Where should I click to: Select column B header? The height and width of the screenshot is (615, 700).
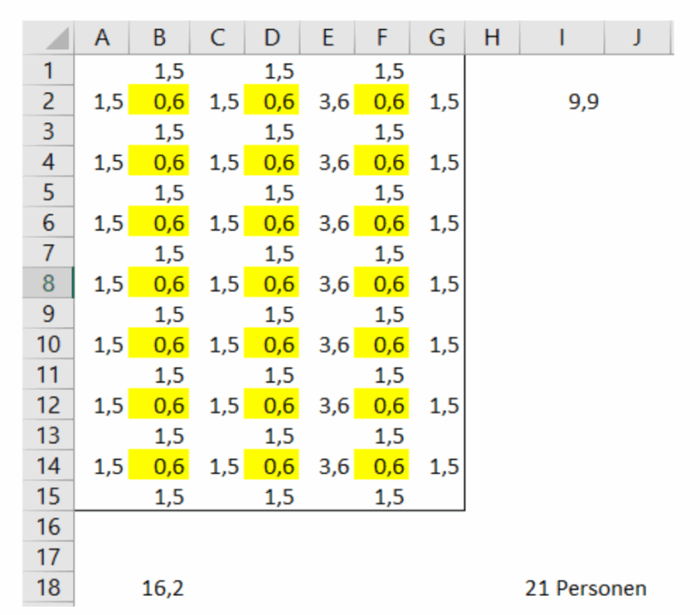point(160,38)
